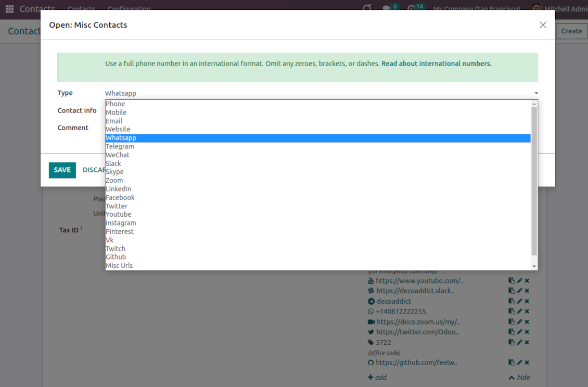Edit the twitter.com/Odoo link entry

pyautogui.click(x=519, y=332)
